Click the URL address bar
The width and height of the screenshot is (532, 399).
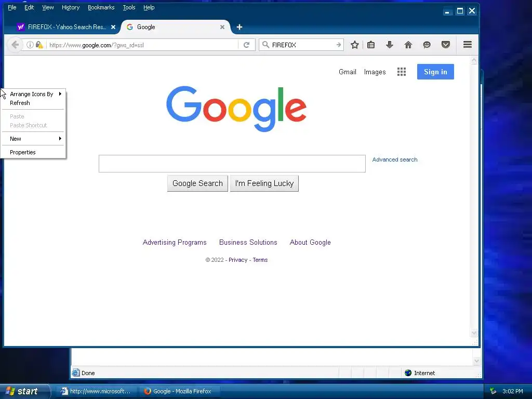pyautogui.click(x=142, y=45)
